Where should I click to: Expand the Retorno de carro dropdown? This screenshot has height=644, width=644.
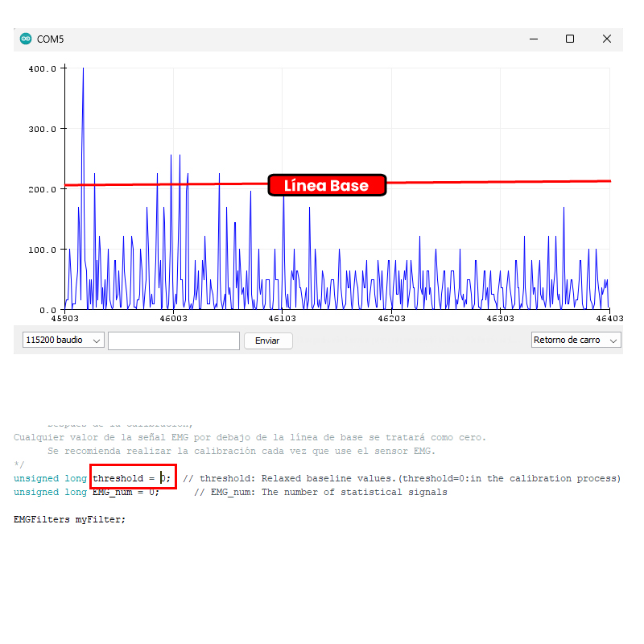click(576, 341)
